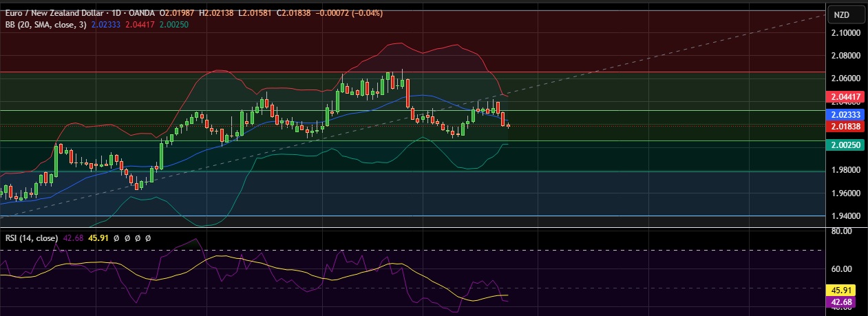Click the OANDA source in chart legend

[x=140, y=13]
